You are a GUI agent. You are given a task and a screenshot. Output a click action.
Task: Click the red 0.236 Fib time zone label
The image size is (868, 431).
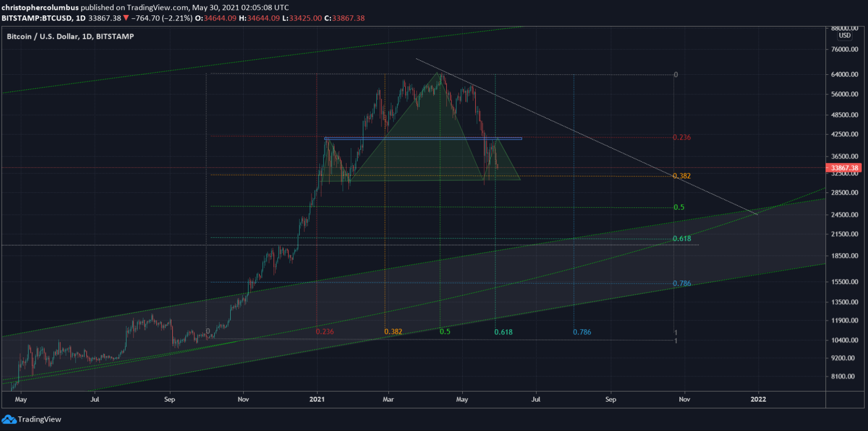tap(325, 332)
